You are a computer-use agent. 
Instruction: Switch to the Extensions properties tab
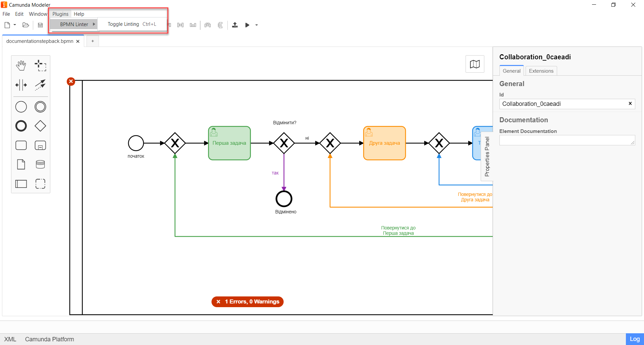pyautogui.click(x=541, y=71)
